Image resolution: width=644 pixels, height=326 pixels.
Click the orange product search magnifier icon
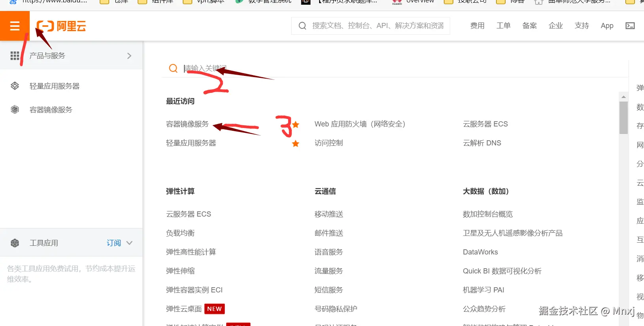173,68
